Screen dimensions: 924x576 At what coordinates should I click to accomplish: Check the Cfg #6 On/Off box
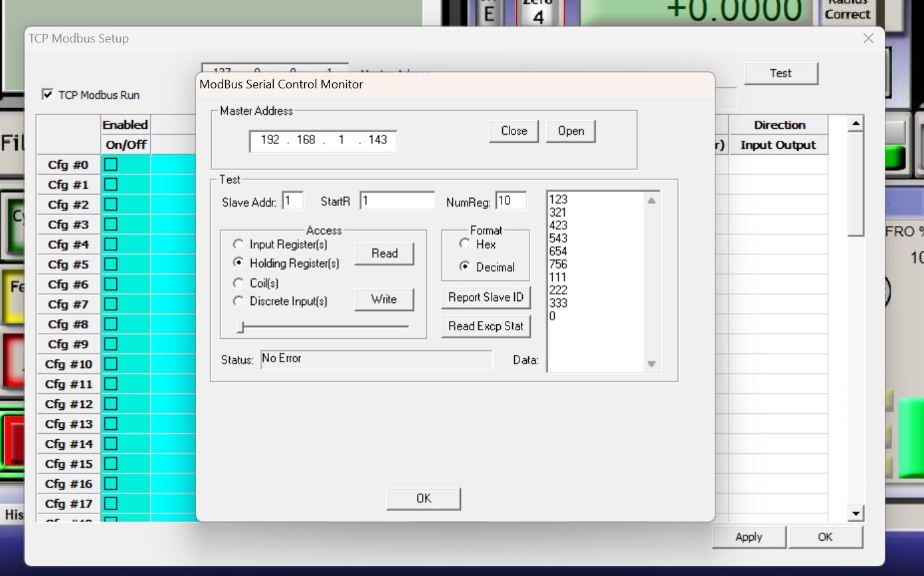pyautogui.click(x=111, y=284)
